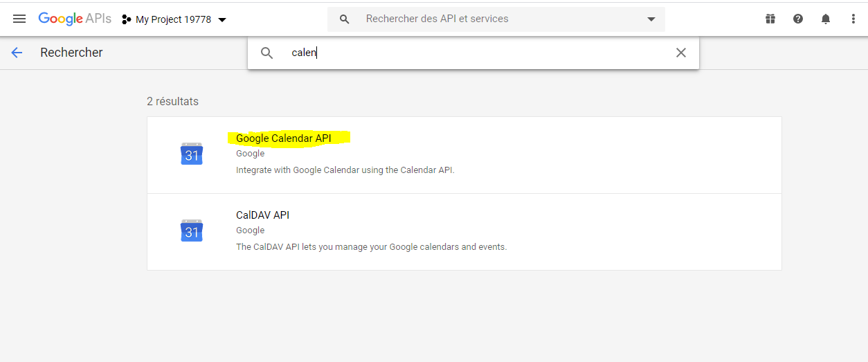The image size is (868, 362).
Task: Select the CalDAV API description text
Action: (371, 246)
